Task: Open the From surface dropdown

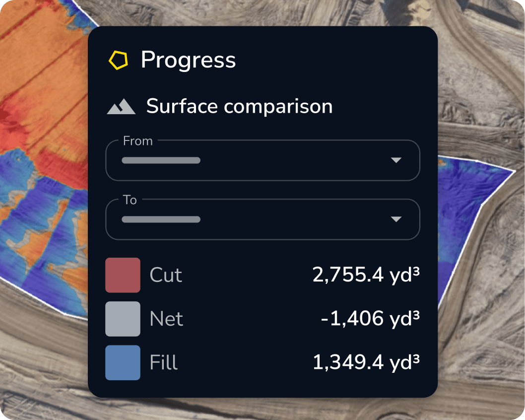Action: (262, 160)
